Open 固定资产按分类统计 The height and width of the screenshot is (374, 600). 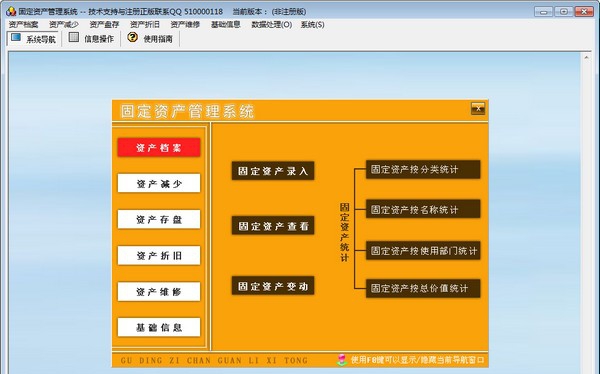423,169
